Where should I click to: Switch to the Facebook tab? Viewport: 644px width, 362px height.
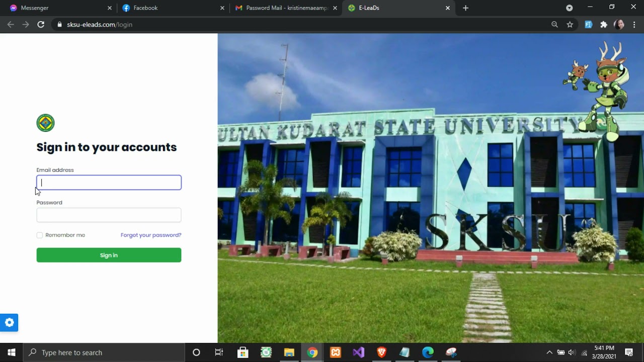172,8
